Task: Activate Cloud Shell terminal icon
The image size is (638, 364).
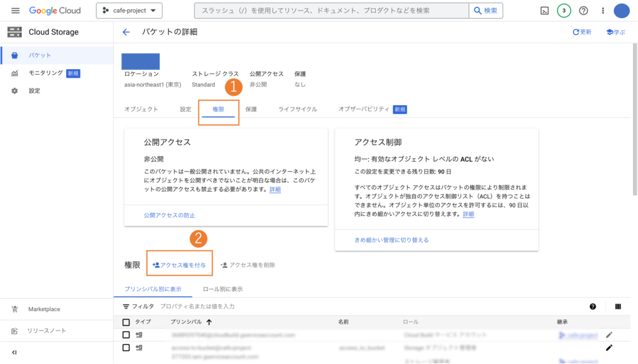Action: (545, 11)
